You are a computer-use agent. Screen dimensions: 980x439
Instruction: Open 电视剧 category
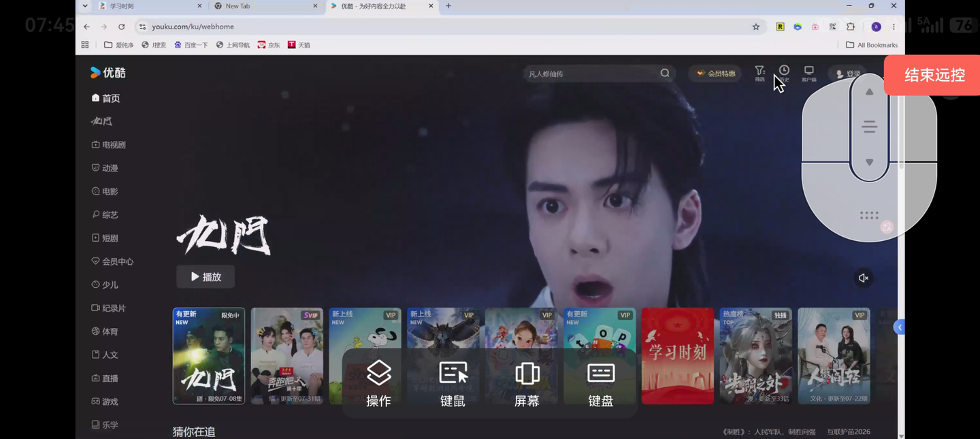(108, 144)
